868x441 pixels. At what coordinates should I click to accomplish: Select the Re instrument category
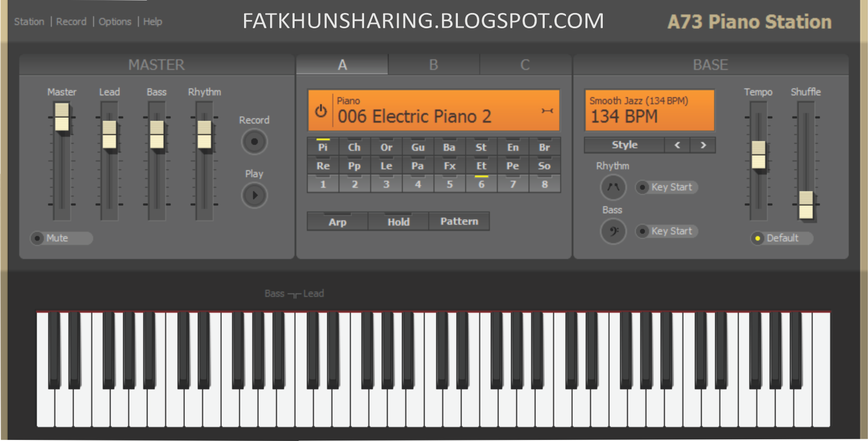coord(323,165)
